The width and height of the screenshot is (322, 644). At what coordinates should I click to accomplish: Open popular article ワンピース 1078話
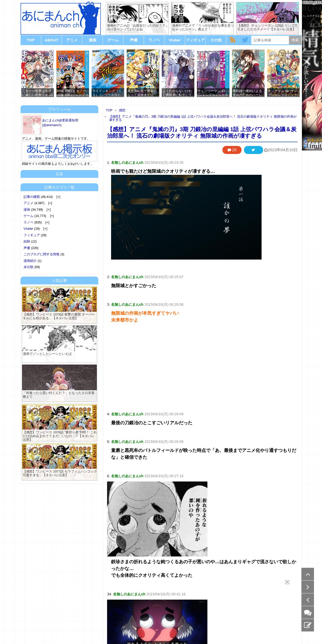tap(59, 423)
